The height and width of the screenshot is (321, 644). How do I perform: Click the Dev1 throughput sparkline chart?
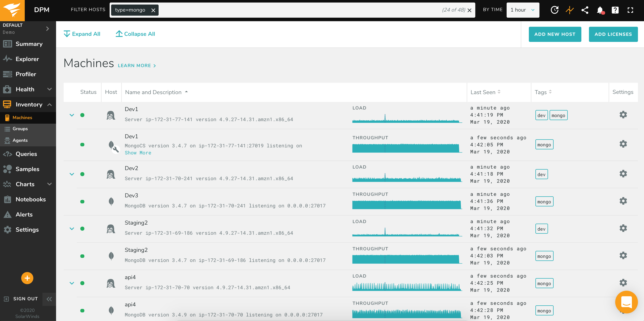pyautogui.click(x=407, y=148)
